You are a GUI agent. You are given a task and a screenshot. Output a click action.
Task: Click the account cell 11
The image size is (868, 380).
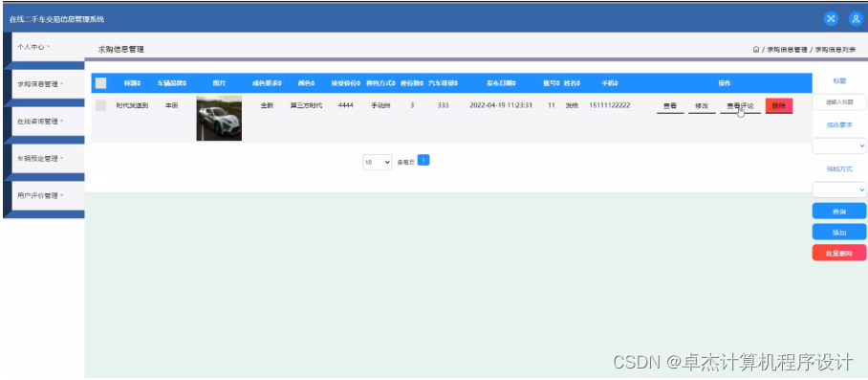click(552, 105)
